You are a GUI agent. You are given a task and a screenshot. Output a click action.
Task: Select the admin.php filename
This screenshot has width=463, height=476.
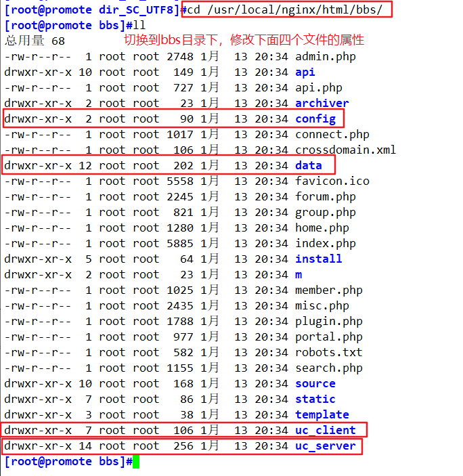326,57
